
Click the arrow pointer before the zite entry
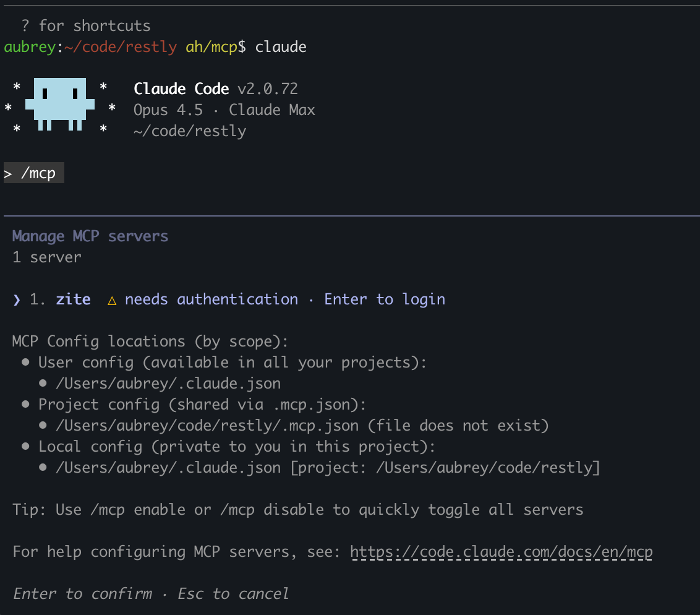point(15,299)
